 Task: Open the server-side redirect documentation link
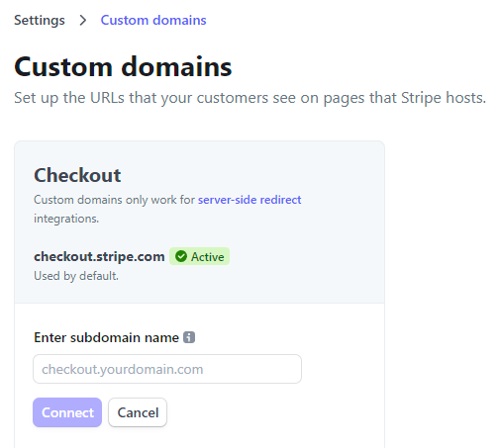coord(249,200)
